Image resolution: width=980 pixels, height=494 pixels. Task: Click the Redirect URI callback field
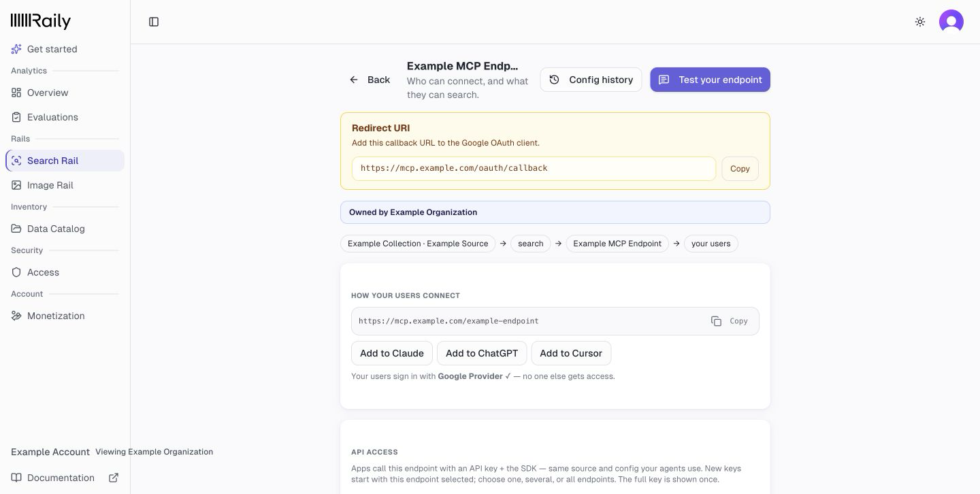[x=534, y=169]
